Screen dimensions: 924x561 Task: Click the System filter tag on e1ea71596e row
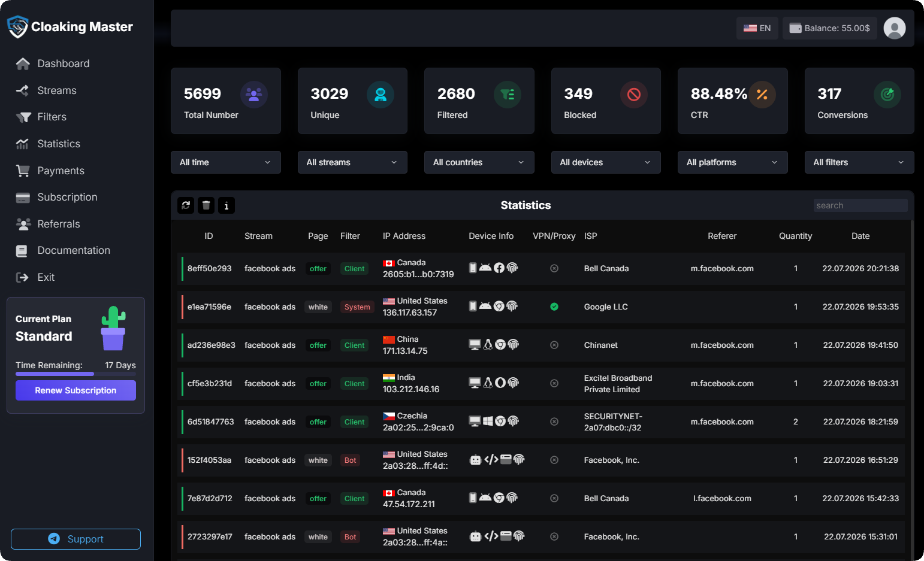[x=357, y=307]
